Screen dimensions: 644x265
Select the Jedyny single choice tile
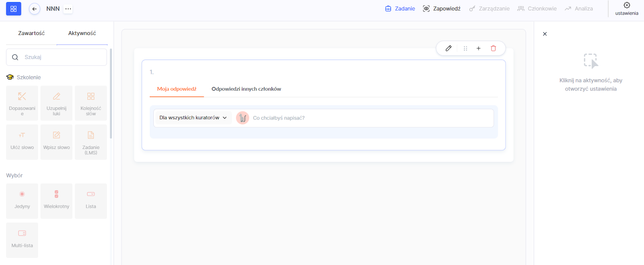[22, 201]
